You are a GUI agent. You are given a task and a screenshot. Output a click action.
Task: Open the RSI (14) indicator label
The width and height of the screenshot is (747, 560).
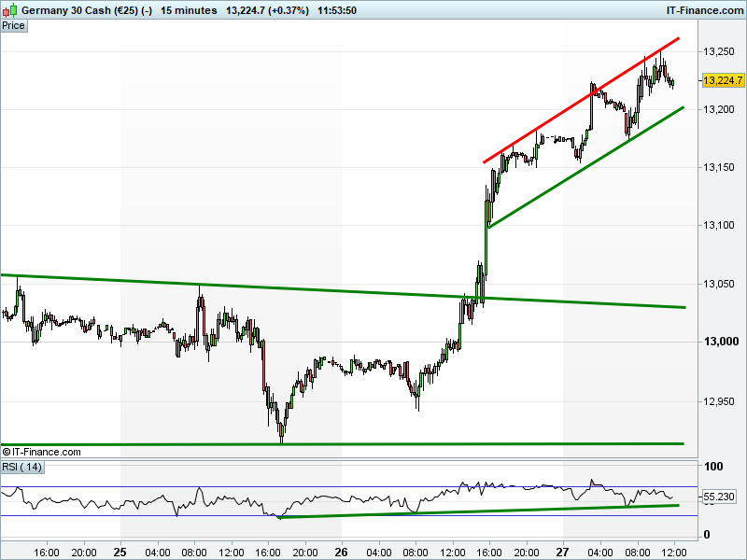(x=21, y=467)
